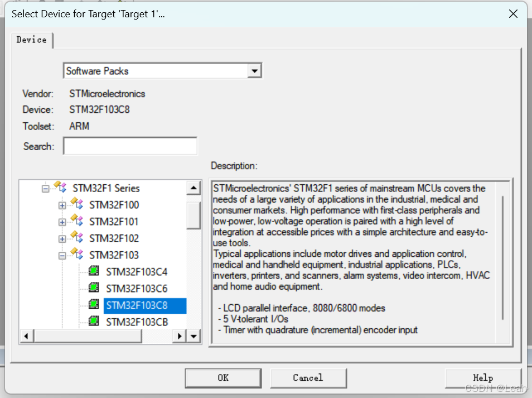Screen dimensions: 532x398
Task: Click the chip icon beside STM32F103C6
Action: click(94, 287)
